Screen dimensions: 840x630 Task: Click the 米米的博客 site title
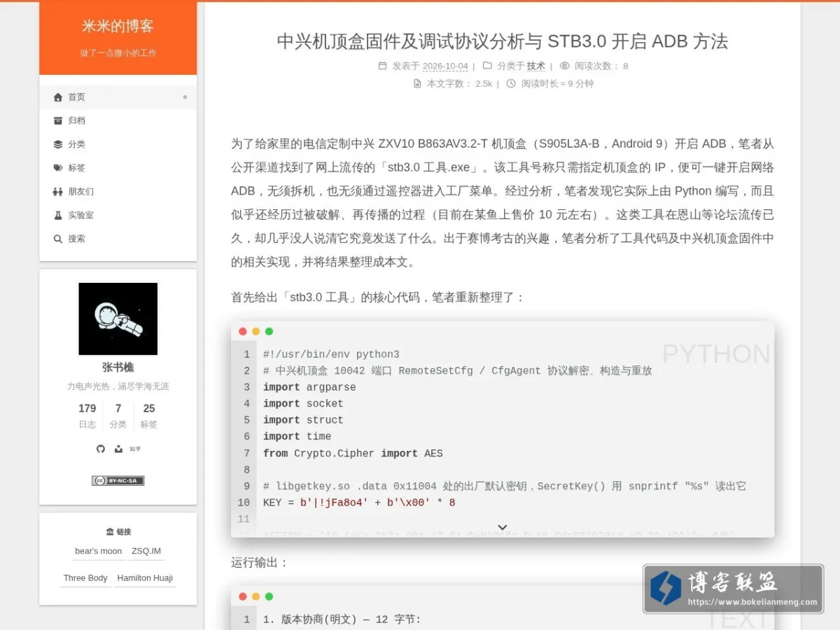pos(118,27)
